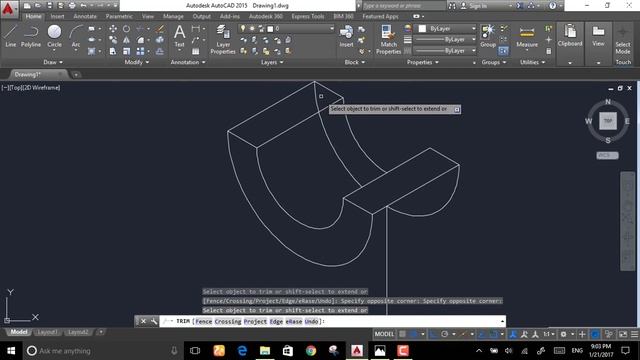Click the Array tool in Modify panel
Viewport: 640px width, 360px height.
coord(140,51)
